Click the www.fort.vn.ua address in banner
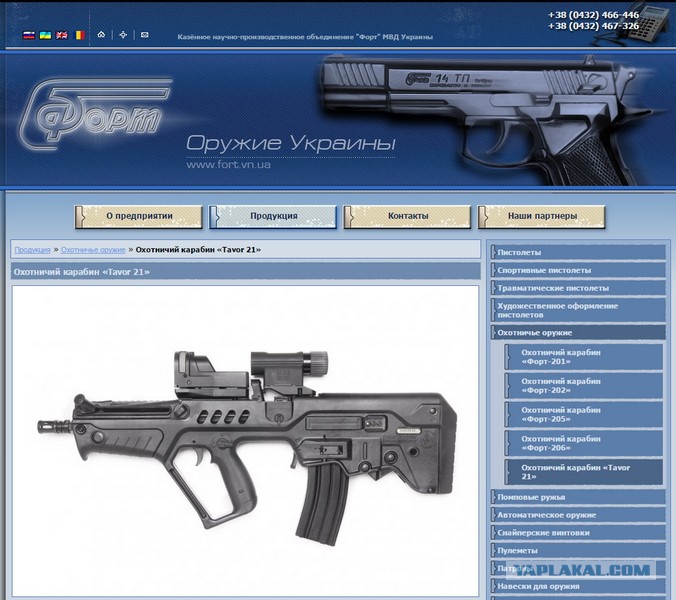Viewport: 676px width, 600px height. coord(228,165)
